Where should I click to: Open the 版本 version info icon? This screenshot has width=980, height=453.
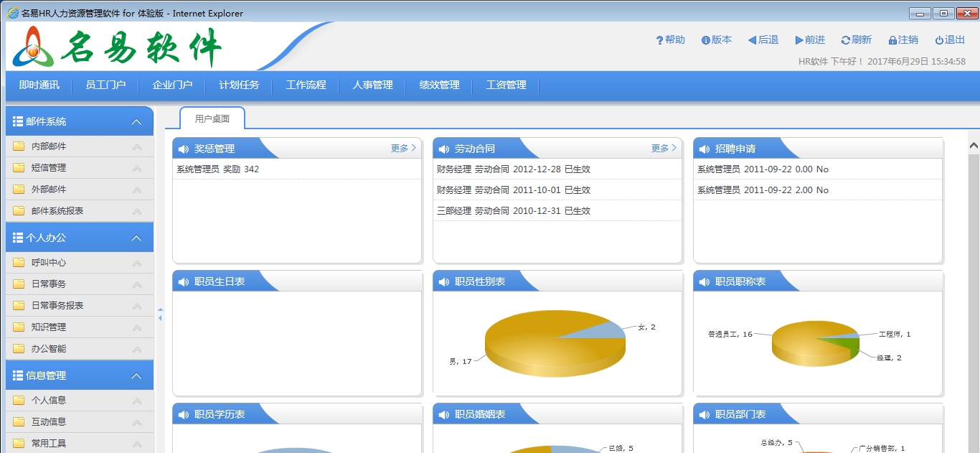tap(705, 40)
